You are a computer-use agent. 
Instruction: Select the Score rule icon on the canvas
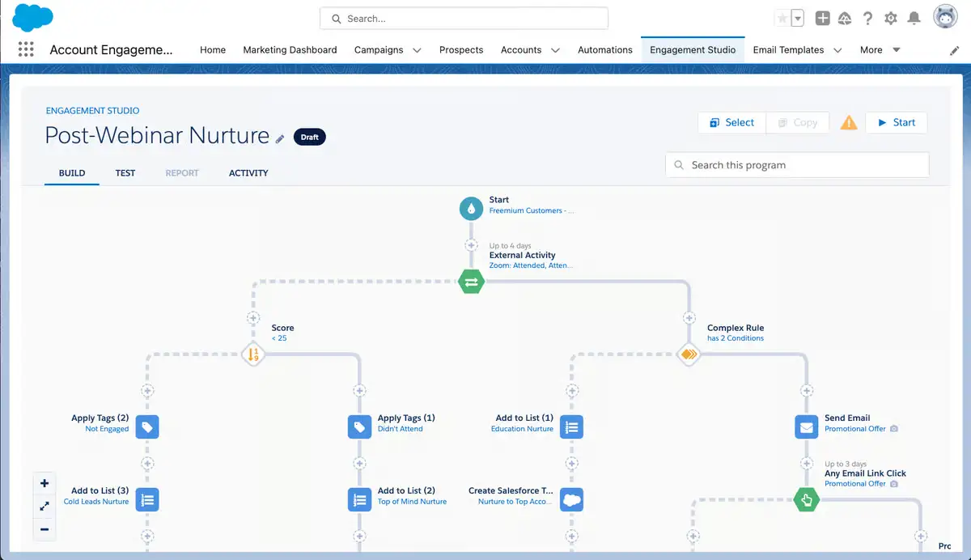pyautogui.click(x=253, y=354)
